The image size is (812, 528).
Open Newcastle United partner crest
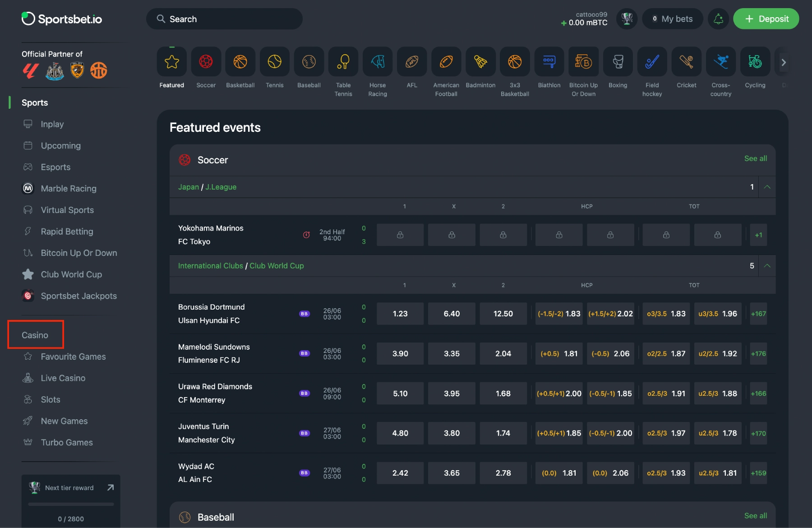tap(55, 71)
